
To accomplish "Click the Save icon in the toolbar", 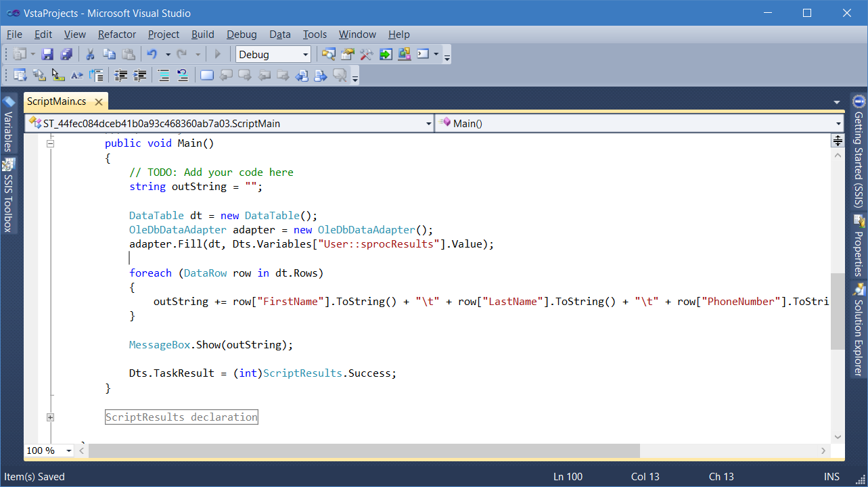I will point(47,55).
